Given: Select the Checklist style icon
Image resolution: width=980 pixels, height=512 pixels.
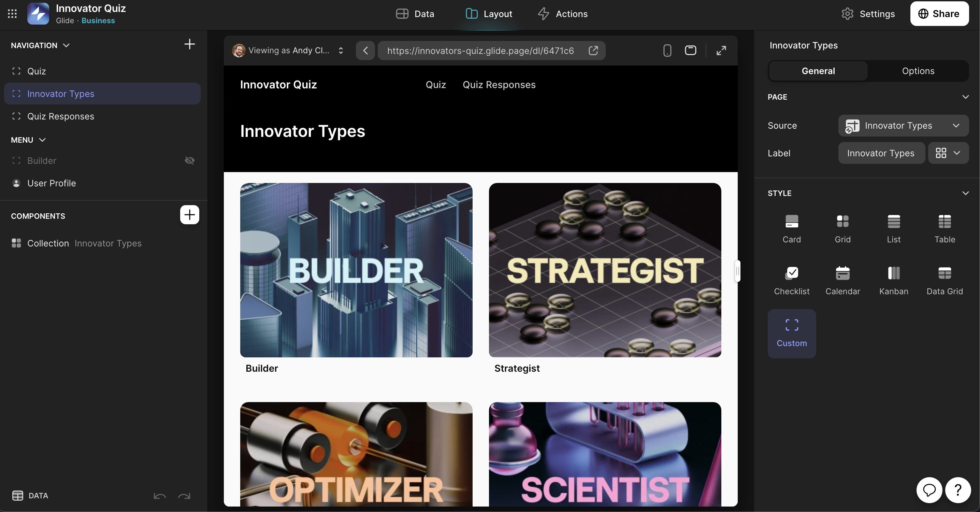Looking at the screenshot, I should click(x=792, y=281).
